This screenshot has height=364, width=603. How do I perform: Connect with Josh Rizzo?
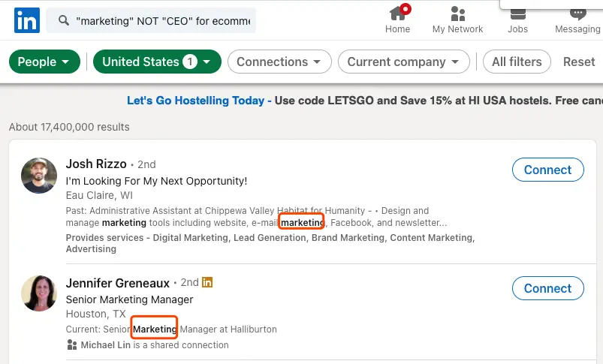pyautogui.click(x=548, y=170)
